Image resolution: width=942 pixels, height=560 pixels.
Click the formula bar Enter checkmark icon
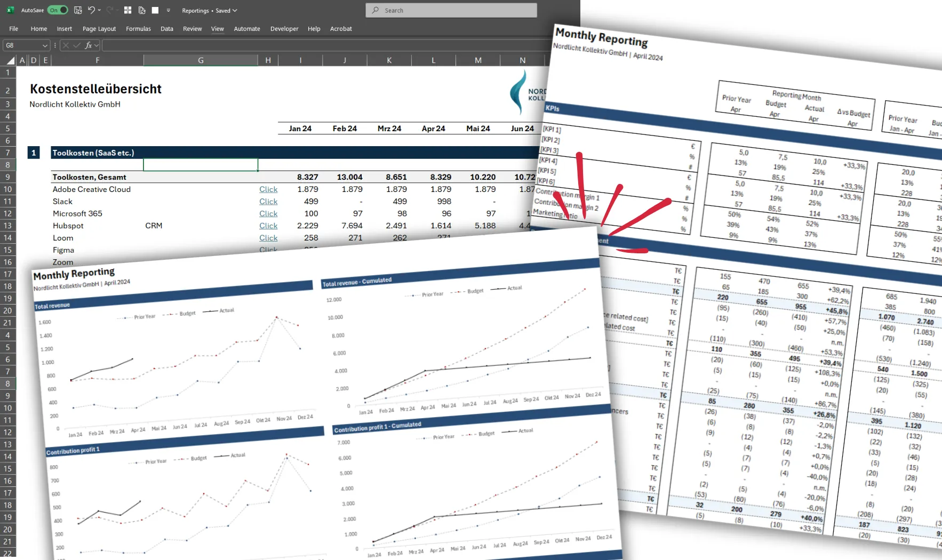[x=77, y=45]
